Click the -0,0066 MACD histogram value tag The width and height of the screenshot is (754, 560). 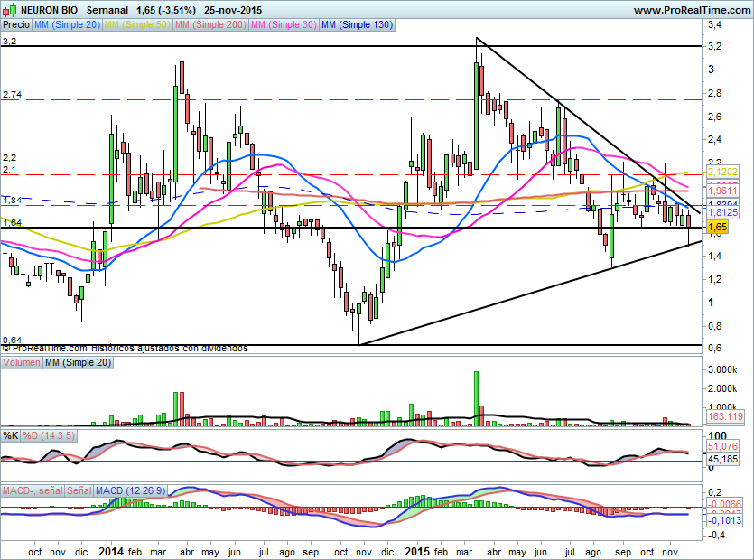(724, 504)
